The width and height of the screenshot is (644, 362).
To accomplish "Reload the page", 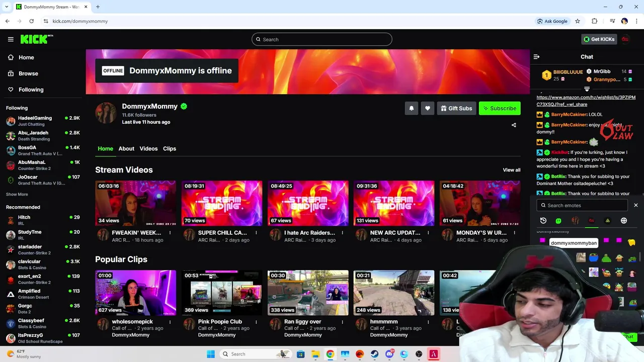I will click(x=31, y=21).
